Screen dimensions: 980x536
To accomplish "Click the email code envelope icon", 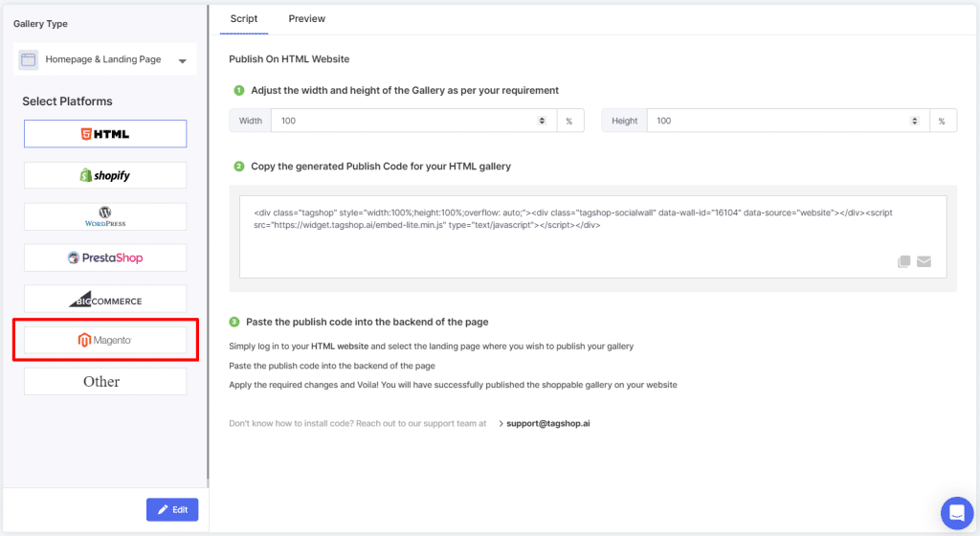I will (924, 261).
